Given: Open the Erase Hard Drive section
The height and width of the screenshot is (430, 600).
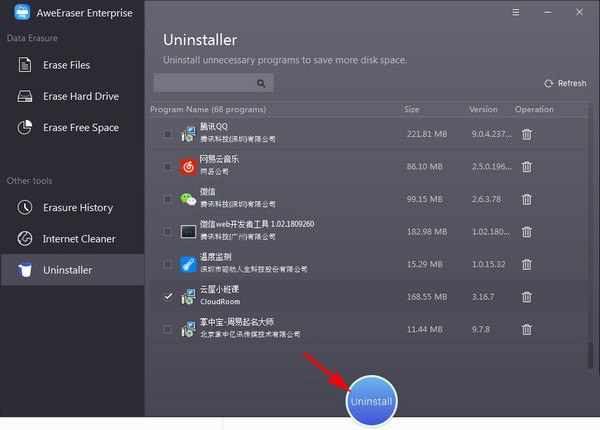Looking at the screenshot, I should 72,96.
